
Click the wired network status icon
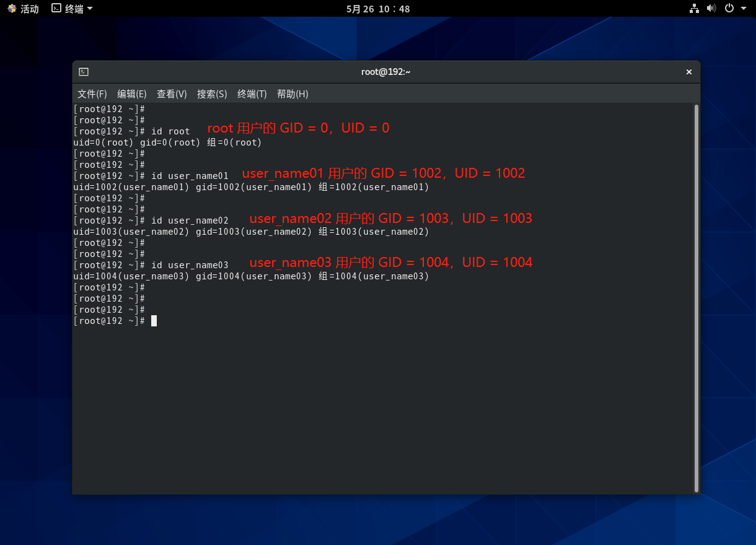[694, 9]
